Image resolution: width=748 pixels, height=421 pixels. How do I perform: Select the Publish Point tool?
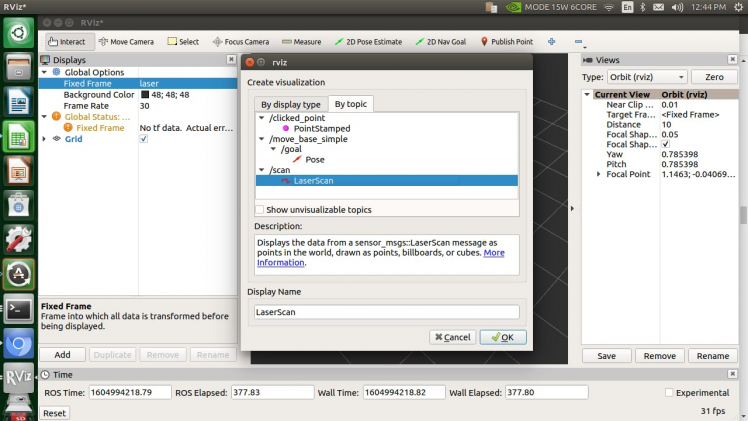point(507,42)
